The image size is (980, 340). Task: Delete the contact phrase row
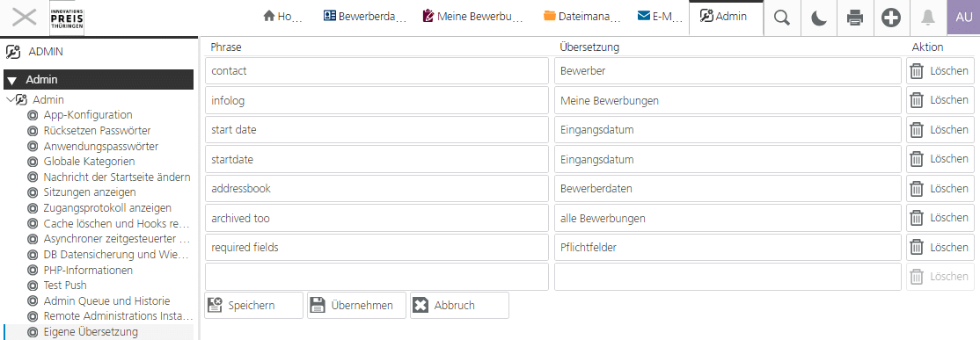pos(940,71)
